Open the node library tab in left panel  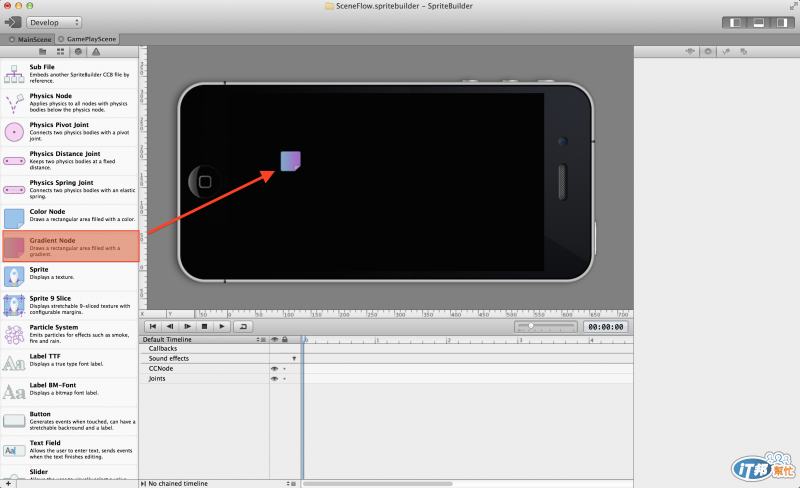coord(78,52)
